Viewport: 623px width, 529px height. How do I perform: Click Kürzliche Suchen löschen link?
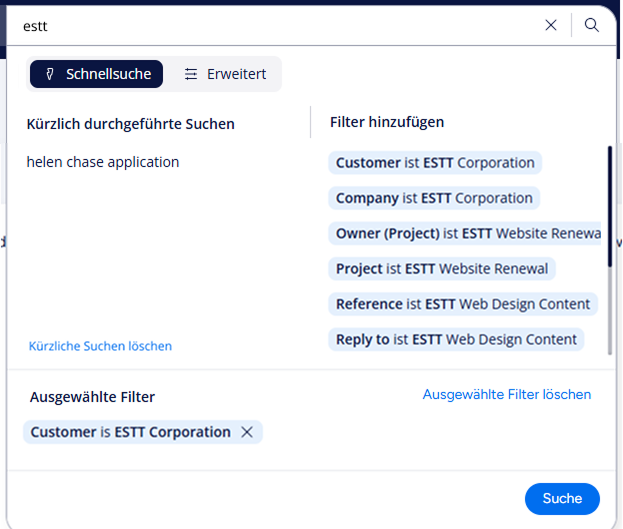(x=100, y=346)
